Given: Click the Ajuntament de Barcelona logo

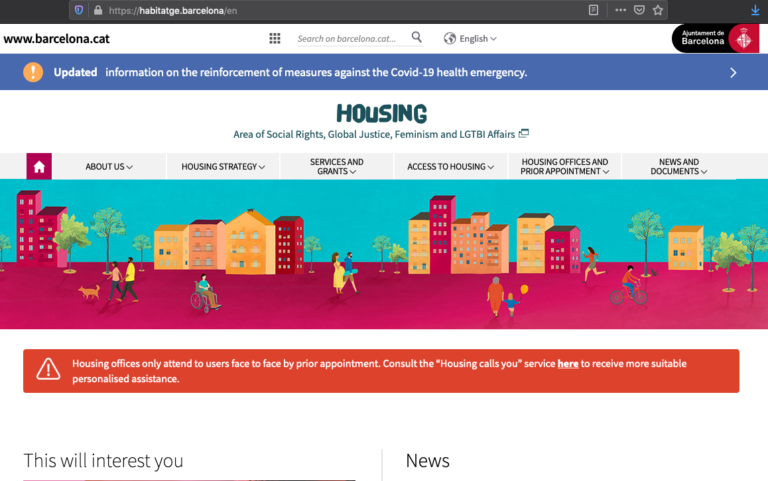Looking at the screenshot, I should pyautogui.click(x=715, y=38).
